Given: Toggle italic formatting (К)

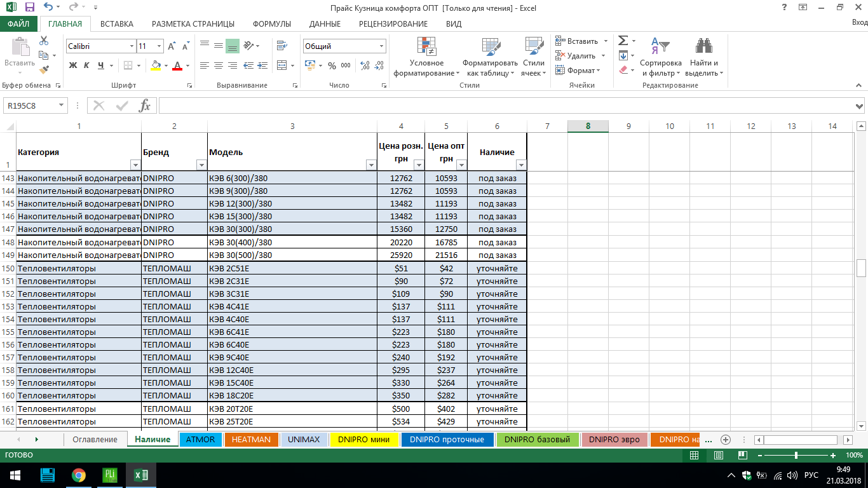Looking at the screenshot, I should 88,65.
